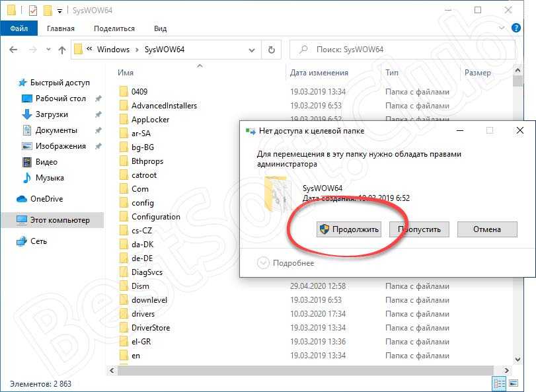Screen dimensions: 536x392
Task: Select the Bthprops folder icon
Action: (x=124, y=161)
